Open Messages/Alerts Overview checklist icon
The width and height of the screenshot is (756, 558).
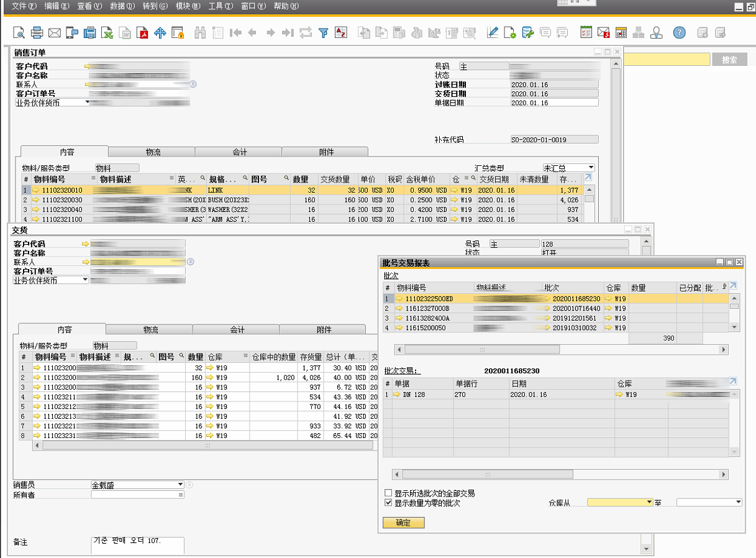586,33
